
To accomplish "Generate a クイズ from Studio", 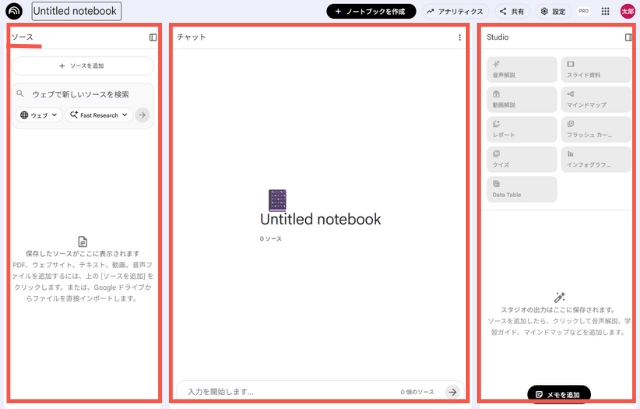I will tap(520, 159).
